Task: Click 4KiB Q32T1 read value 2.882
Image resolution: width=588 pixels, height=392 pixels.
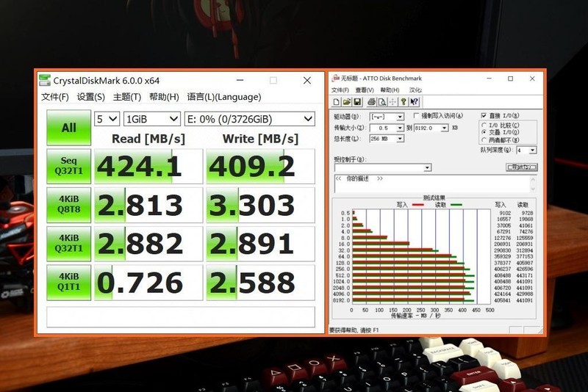Action: [x=148, y=244]
